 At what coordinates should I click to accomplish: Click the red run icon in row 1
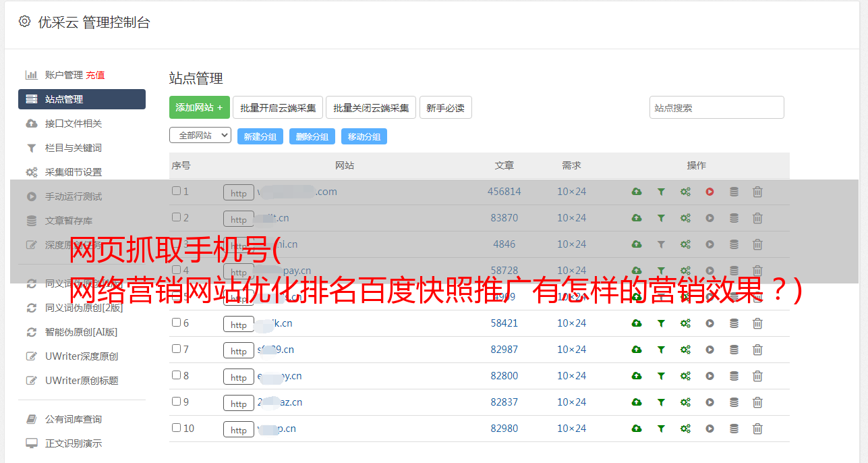pyautogui.click(x=710, y=192)
